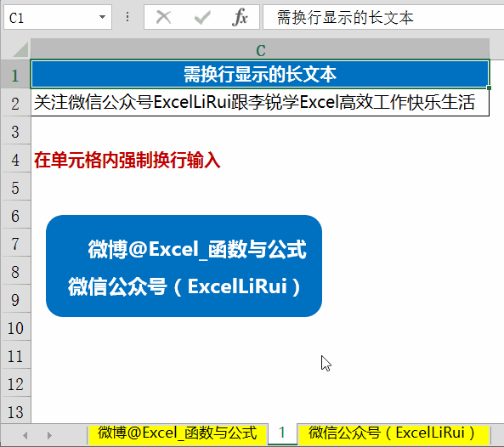
Task: Select row 13 header
Action: 15,410
